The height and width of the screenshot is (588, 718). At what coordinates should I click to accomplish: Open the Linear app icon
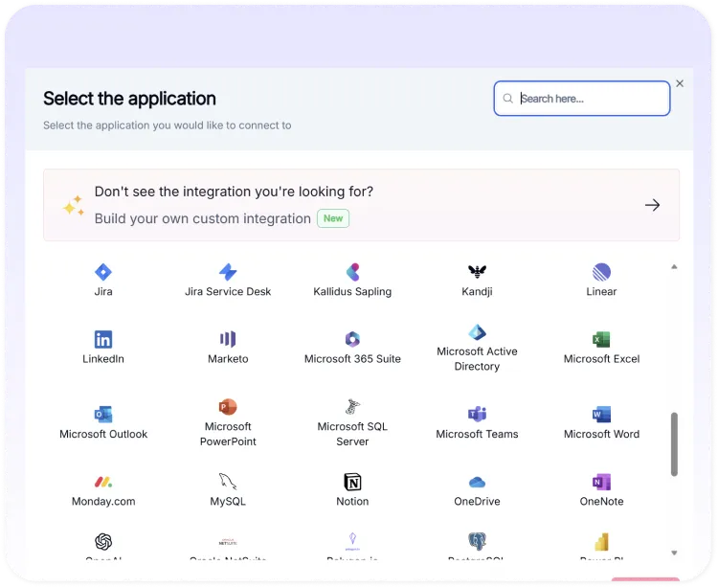click(x=601, y=272)
